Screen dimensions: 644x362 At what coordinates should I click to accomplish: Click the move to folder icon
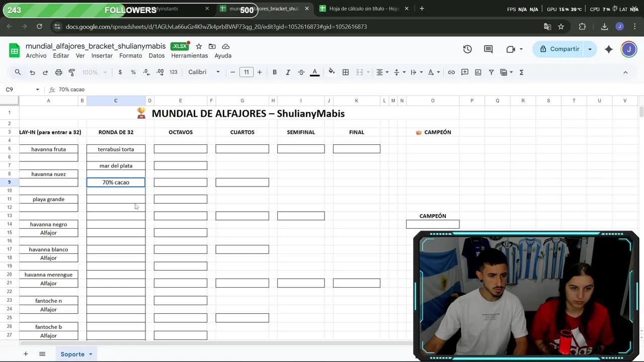212,46
